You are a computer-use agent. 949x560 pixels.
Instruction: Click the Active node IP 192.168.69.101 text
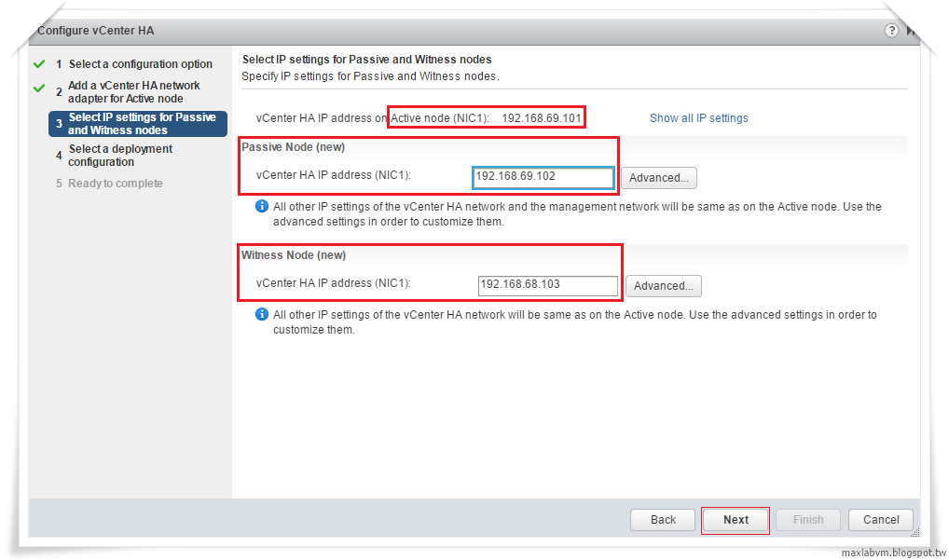(542, 118)
